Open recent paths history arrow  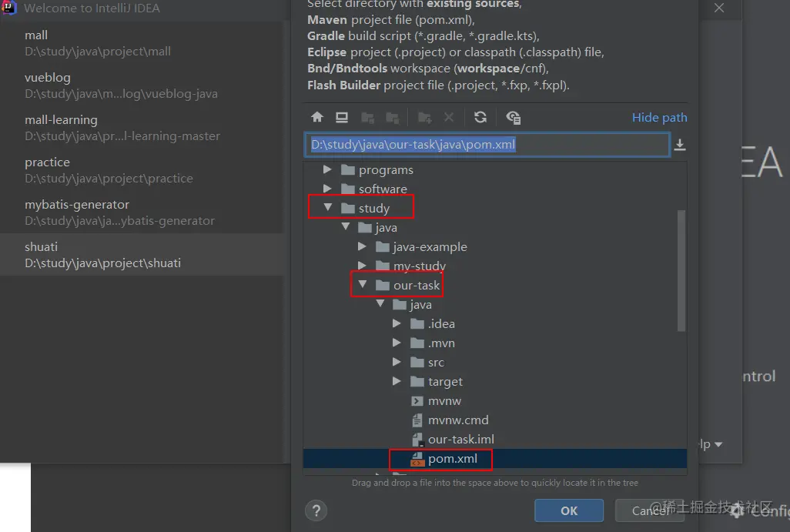680,145
